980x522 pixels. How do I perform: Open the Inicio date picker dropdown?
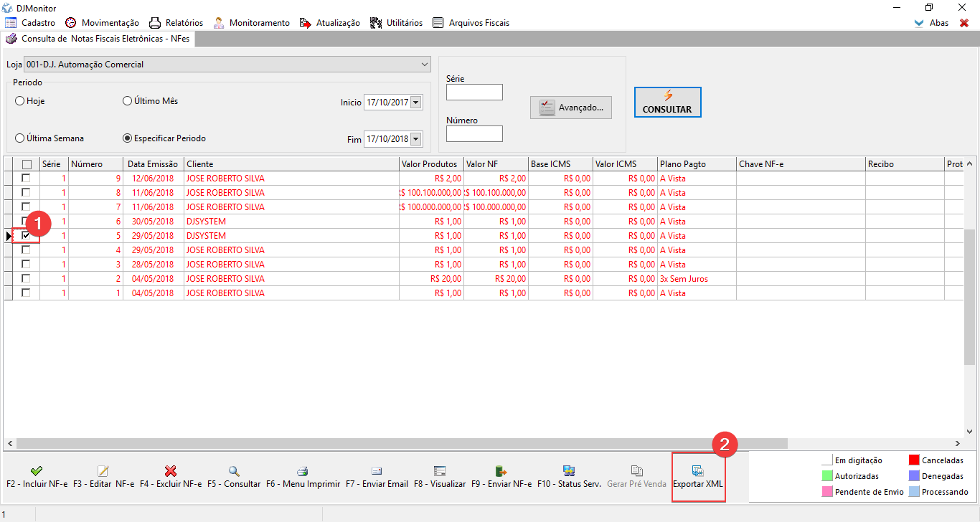click(416, 103)
